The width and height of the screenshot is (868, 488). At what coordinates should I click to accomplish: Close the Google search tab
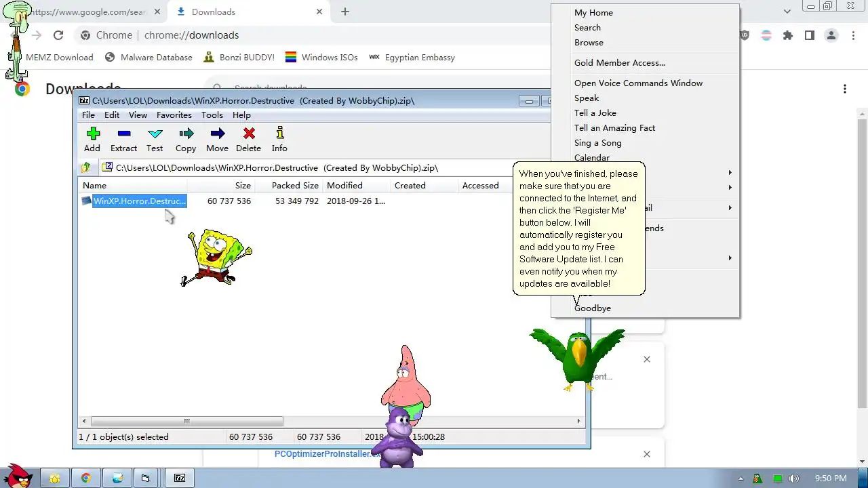tap(157, 12)
